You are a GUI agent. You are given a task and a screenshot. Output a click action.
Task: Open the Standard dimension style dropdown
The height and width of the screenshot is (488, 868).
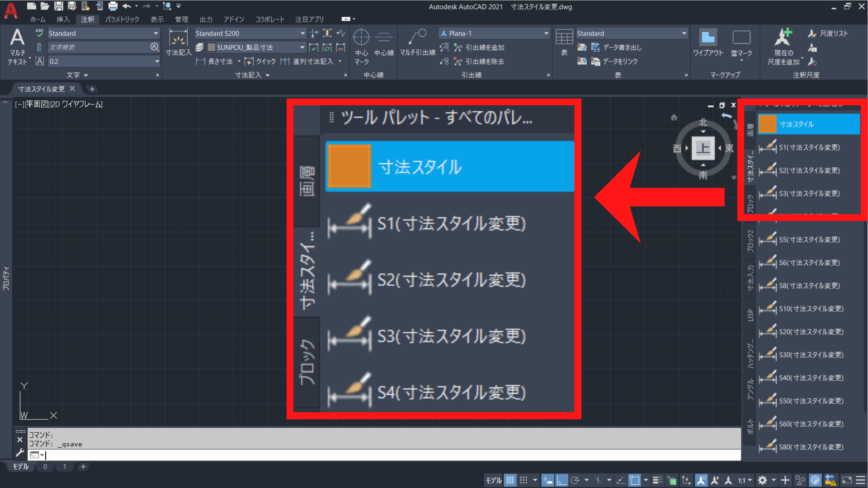302,33
